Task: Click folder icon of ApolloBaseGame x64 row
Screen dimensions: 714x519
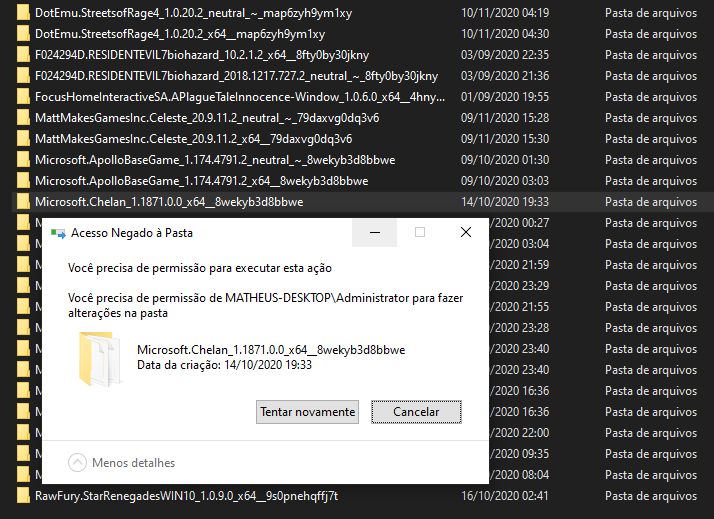Action: [x=23, y=181]
